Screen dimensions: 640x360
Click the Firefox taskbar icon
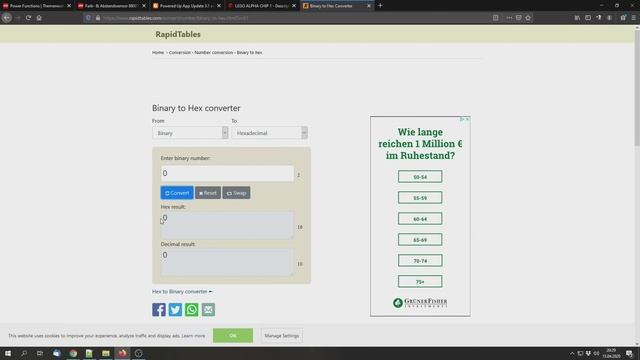pos(122,353)
